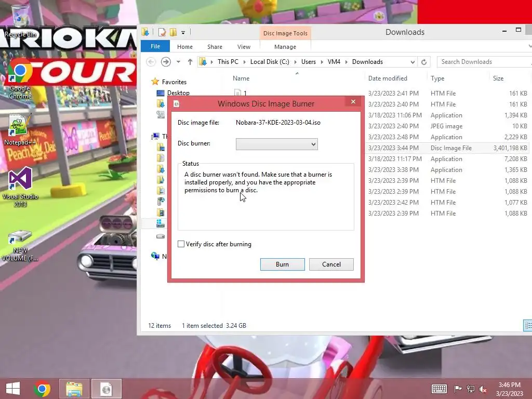Open the File menu tab
Image resolution: width=532 pixels, height=399 pixels.
click(x=155, y=46)
